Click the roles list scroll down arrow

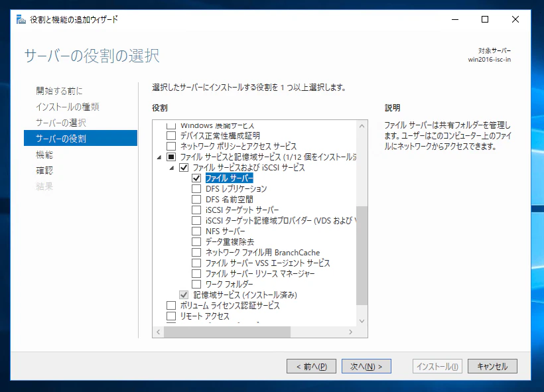pos(362,321)
